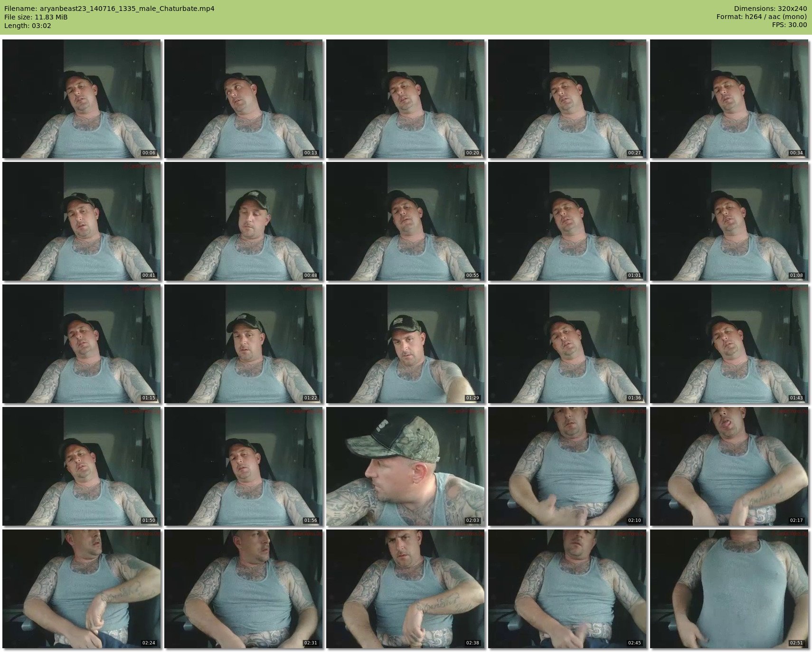Choose the frame labeled 02:45
The height and width of the screenshot is (652, 812).
(x=567, y=589)
